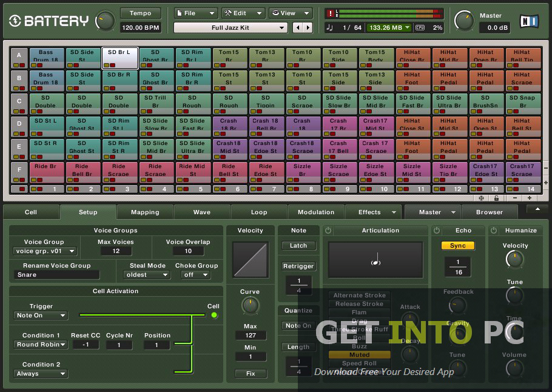Viewport: 552px width, 392px height.
Task: Open the Edit menu dropdown
Action: [243, 13]
